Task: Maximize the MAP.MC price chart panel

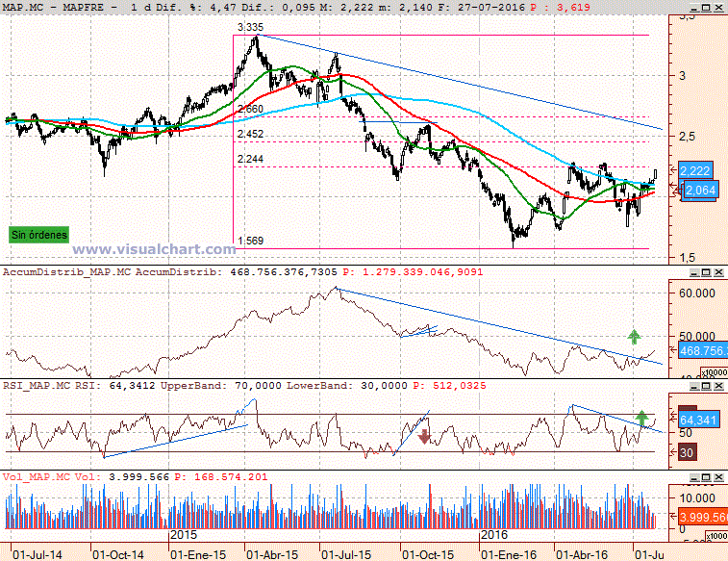Action: (706, 8)
